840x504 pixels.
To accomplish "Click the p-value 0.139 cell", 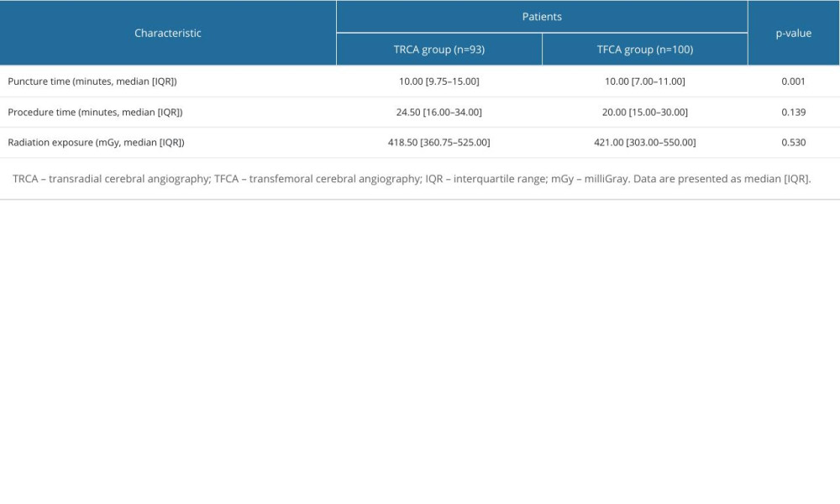I will pos(793,112).
